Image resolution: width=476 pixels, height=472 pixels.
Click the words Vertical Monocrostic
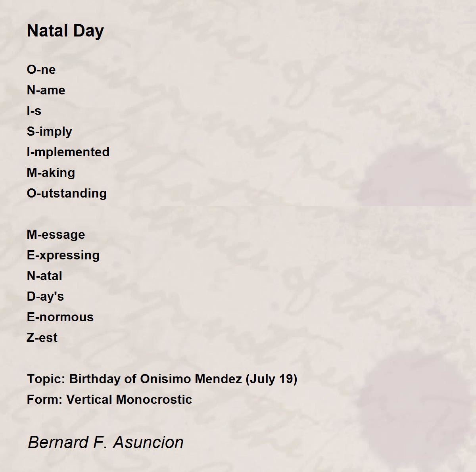pos(129,399)
